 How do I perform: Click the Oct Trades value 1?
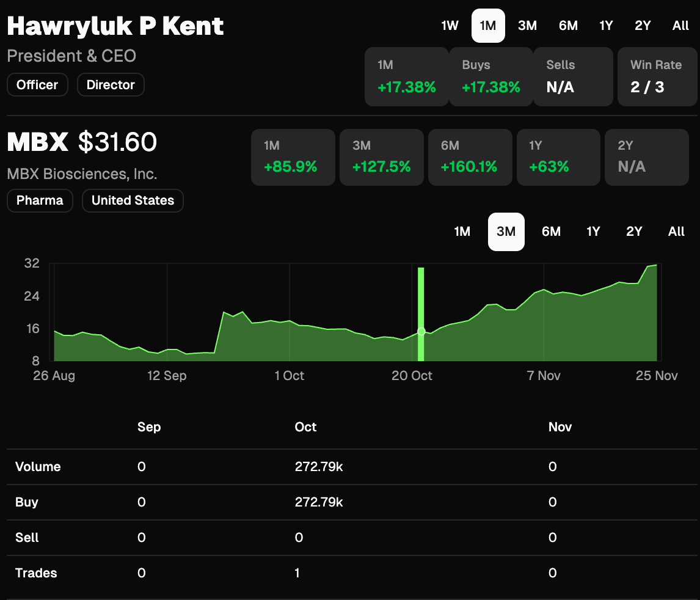(x=297, y=573)
